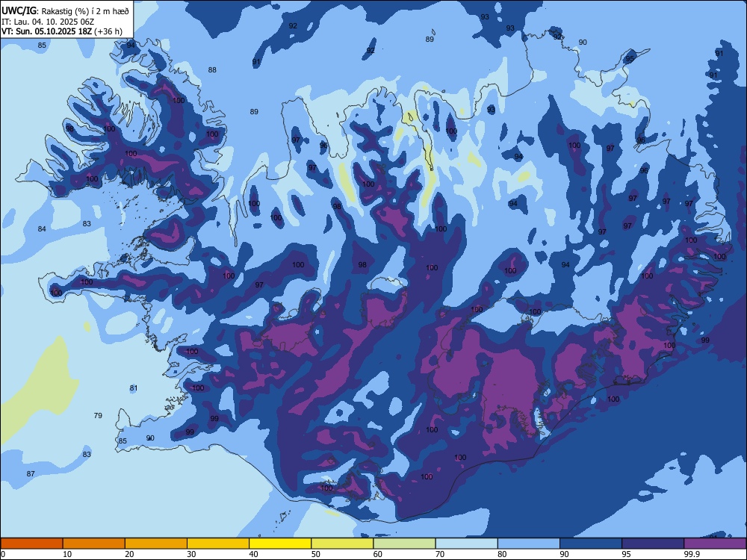747x560 pixels.
Task: Click the legend tick label '0'
Action: click(x=3, y=554)
